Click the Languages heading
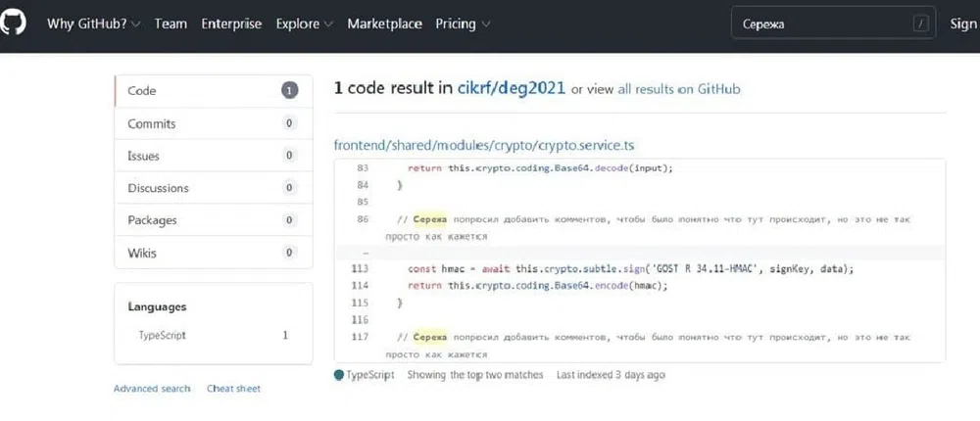 pyautogui.click(x=157, y=306)
